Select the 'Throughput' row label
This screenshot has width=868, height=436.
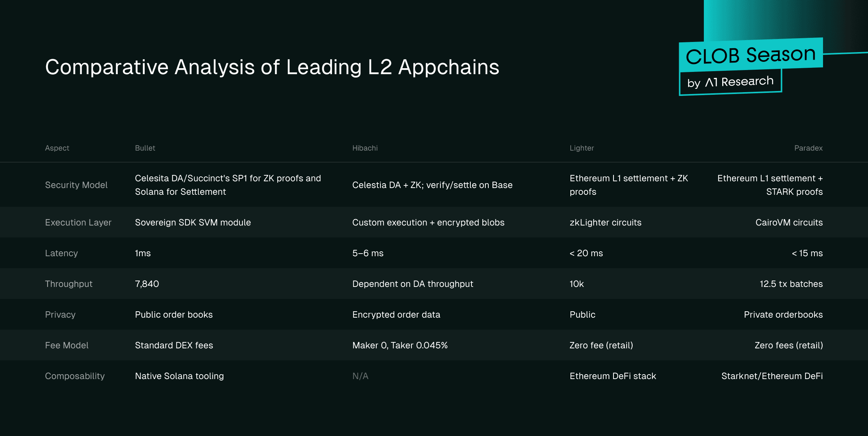[x=69, y=284]
